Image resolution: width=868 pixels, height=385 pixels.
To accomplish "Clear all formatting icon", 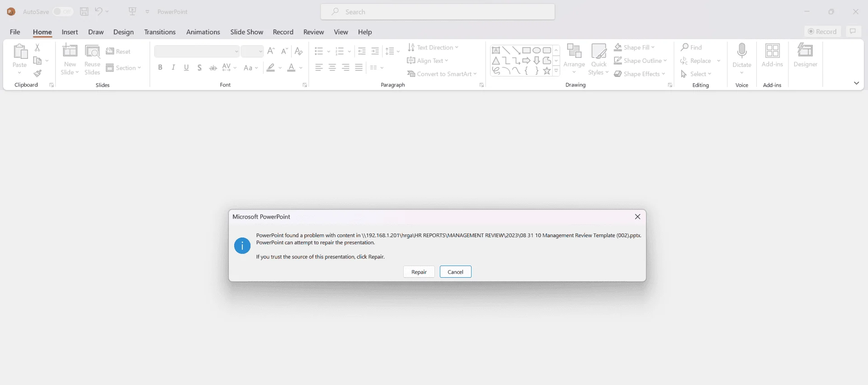I will [298, 51].
